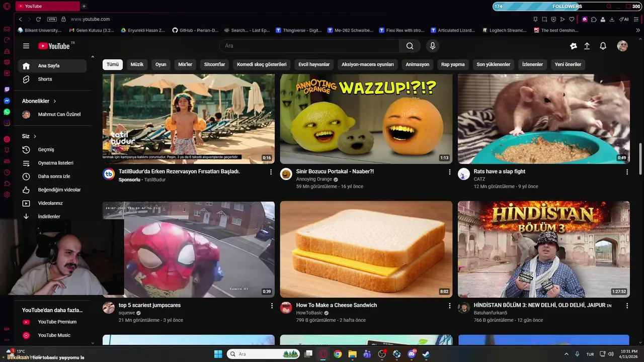644x362 pixels.
Task: Open options for Sinir Bozucu Portakal video
Action: pos(449,172)
